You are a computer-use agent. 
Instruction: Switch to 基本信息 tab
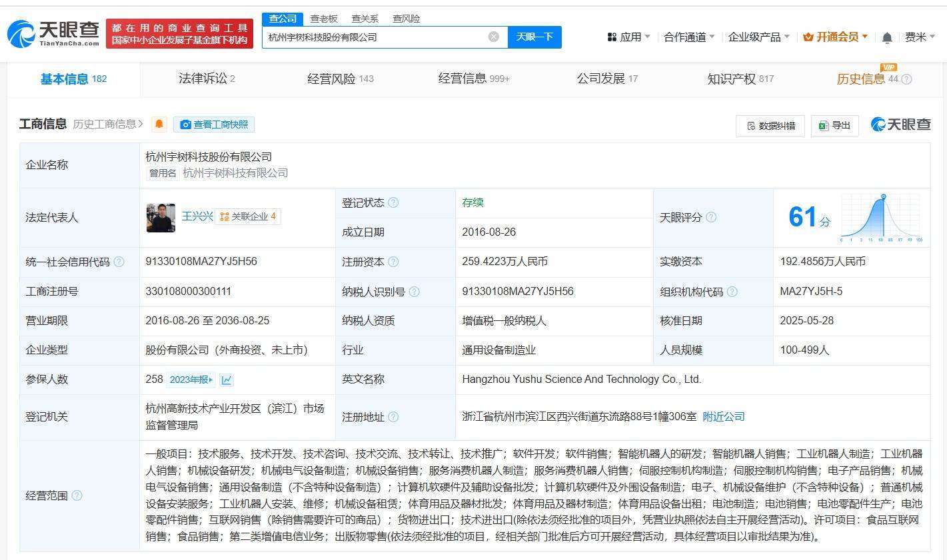[73, 79]
